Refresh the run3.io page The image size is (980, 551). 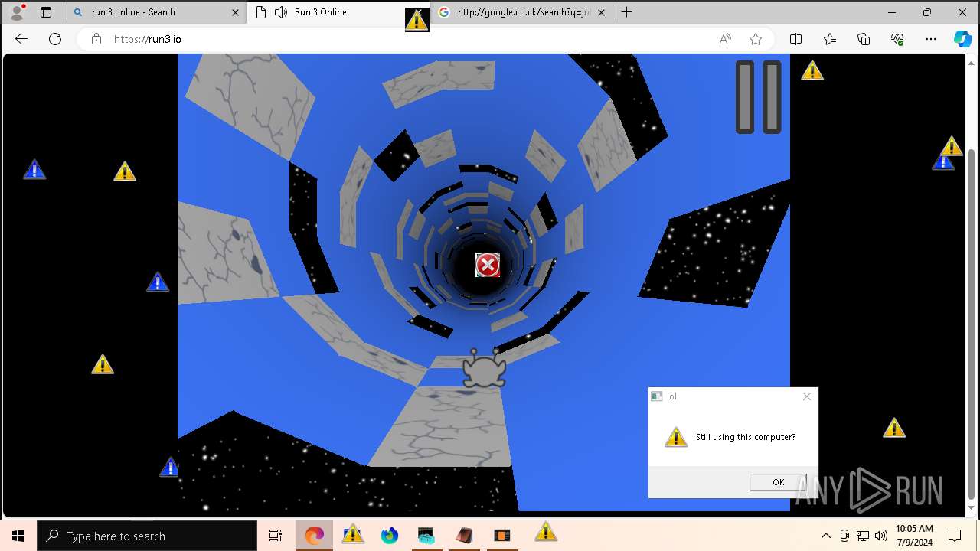tap(55, 39)
